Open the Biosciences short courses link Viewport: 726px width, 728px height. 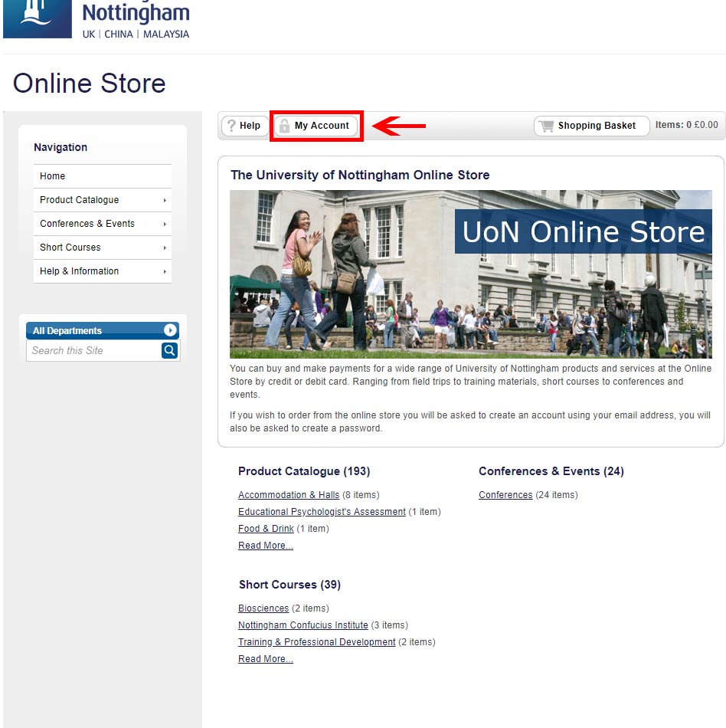point(263,608)
